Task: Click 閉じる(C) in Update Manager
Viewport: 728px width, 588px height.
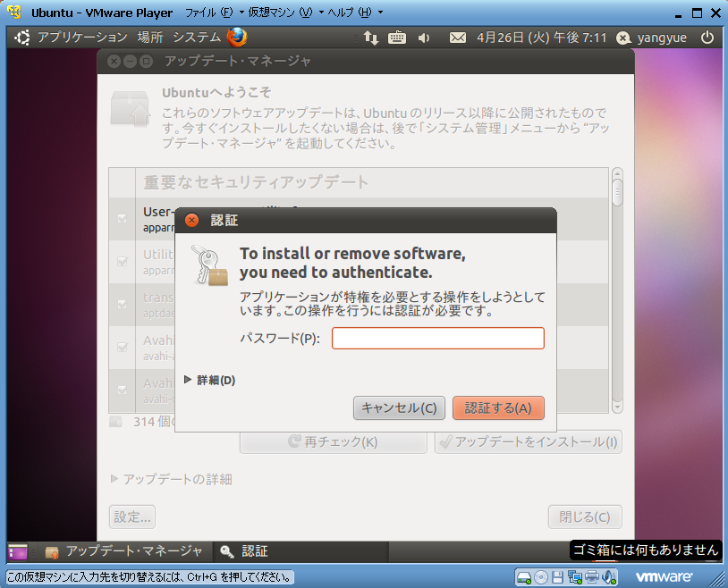Action: [585, 517]
